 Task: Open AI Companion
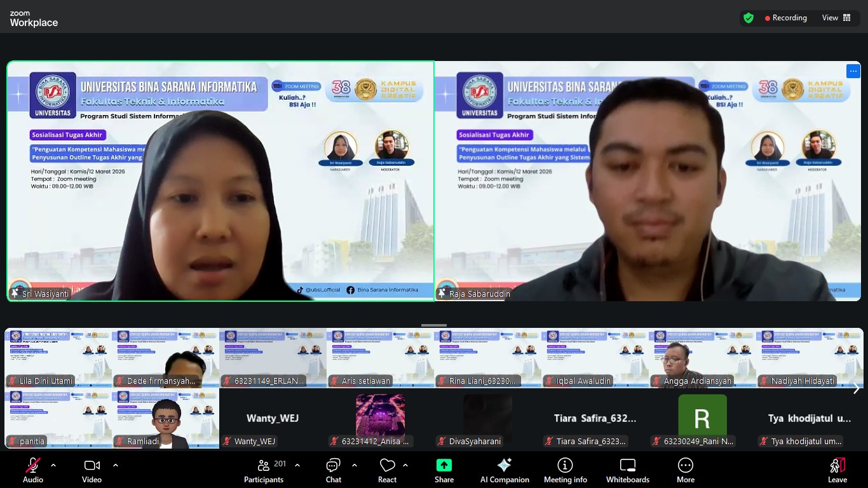pyautogui.click(x=505, y=470)
